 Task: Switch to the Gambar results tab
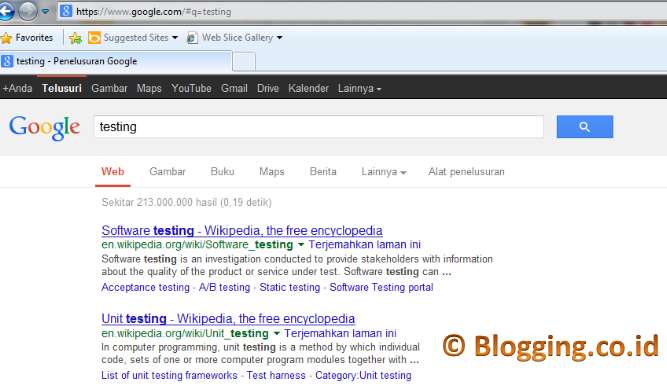[x=167, y=171]
